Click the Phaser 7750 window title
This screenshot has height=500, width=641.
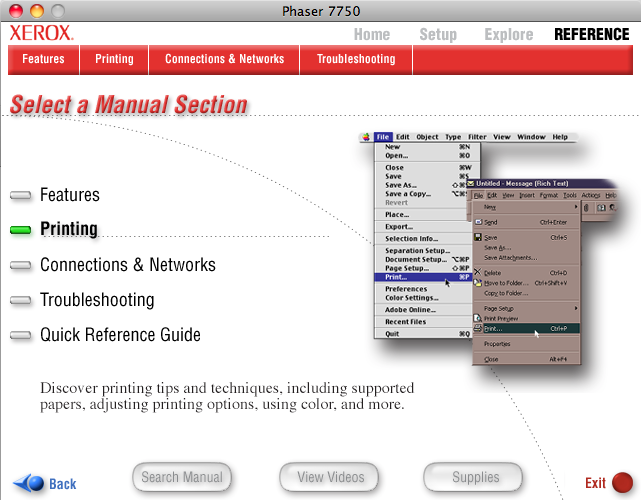click(x=321, y=11)
